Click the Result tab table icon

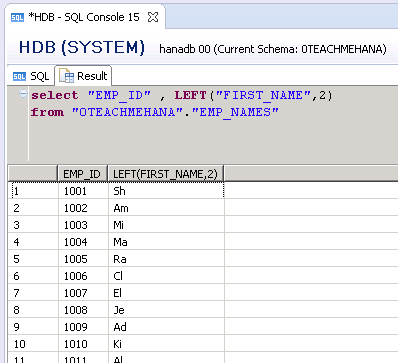click(66, 76)
